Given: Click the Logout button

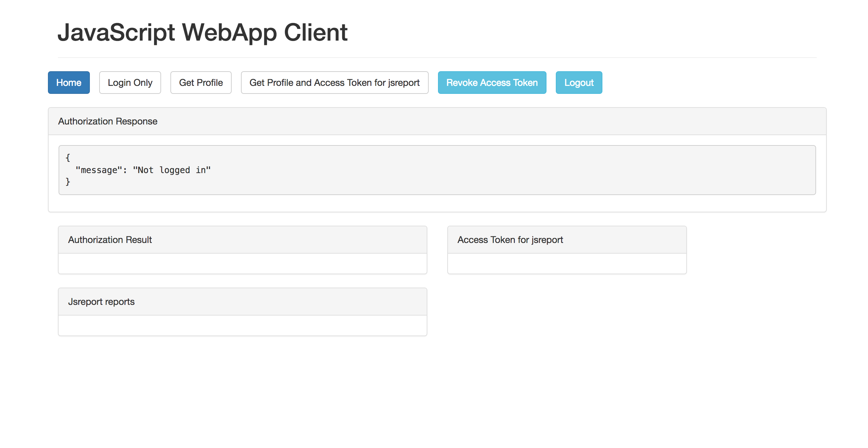Looking at the screenshot, I should click(x=578, y=83).
